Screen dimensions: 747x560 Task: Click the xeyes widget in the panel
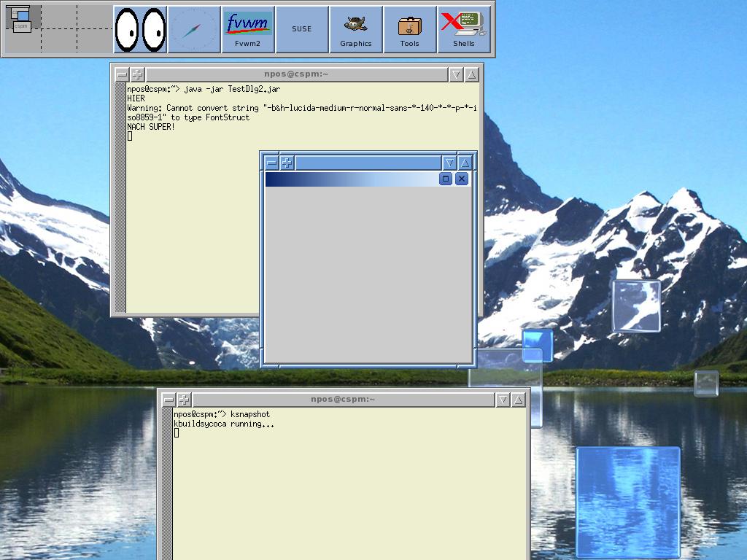pyautogui.click(x=140, y=29)
